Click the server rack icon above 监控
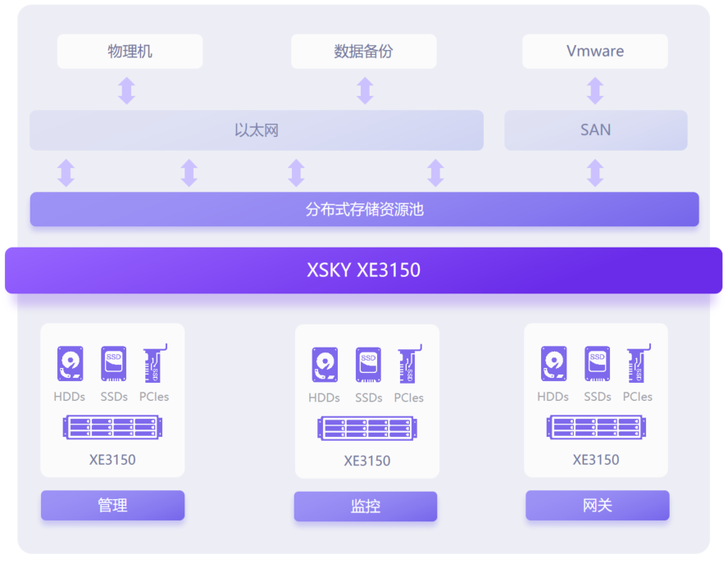This screenshot has width=728, height=568. click(x=367, y=429)
